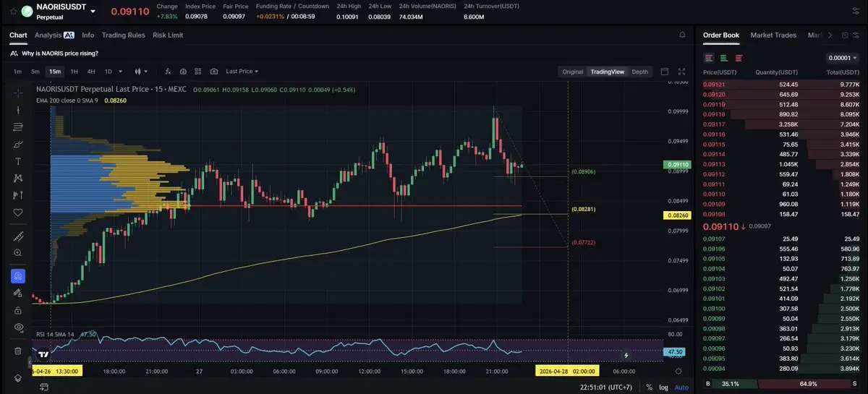
Task: Select the text annotation tool
Action: click(18, 161)
